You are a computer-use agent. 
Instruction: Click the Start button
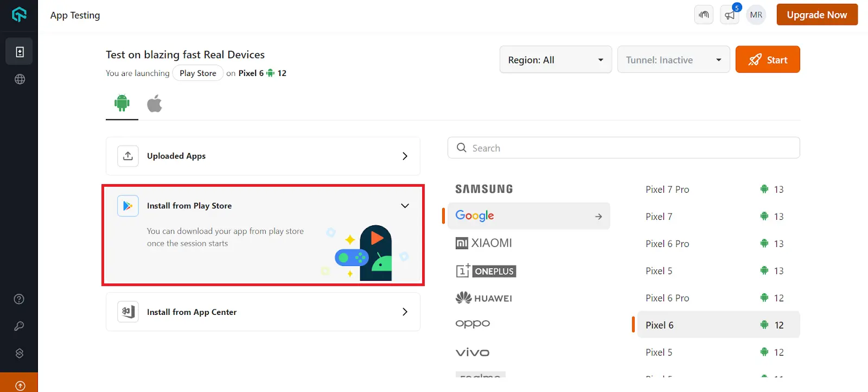coord(768,60)
